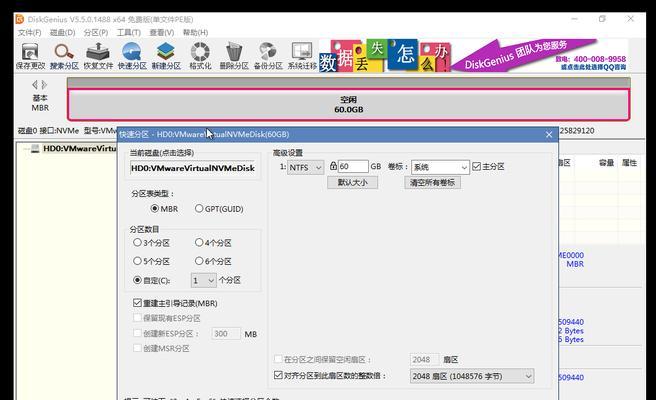Click the free 60.0GB disk space bar

tap(348, 105)
